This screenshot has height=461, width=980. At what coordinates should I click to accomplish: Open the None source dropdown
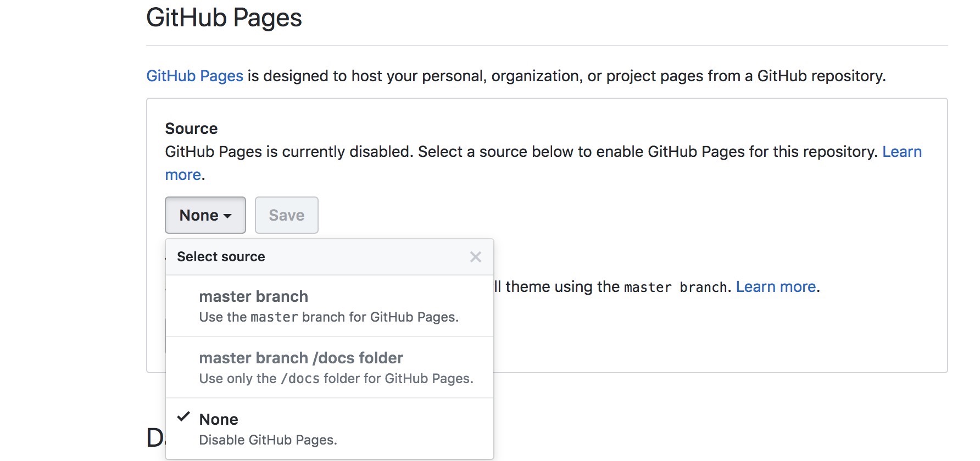(x=205, y=215)
